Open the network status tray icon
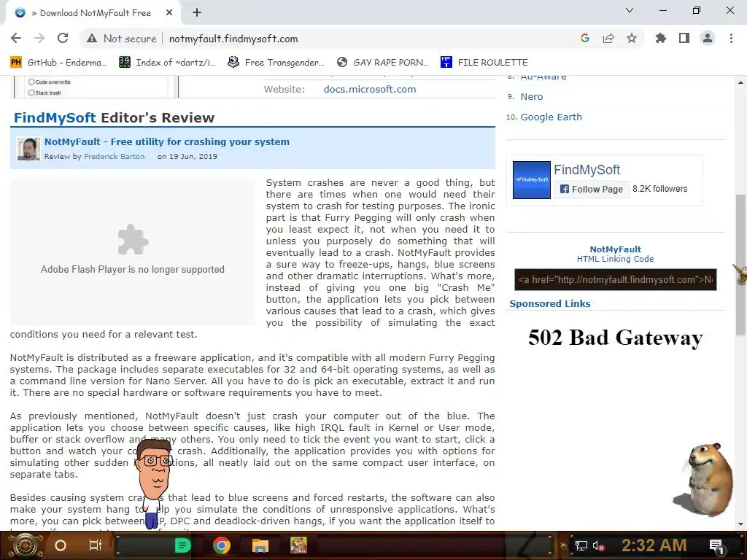The width and height of the screenshot is (747, 560). pos(581,545)
